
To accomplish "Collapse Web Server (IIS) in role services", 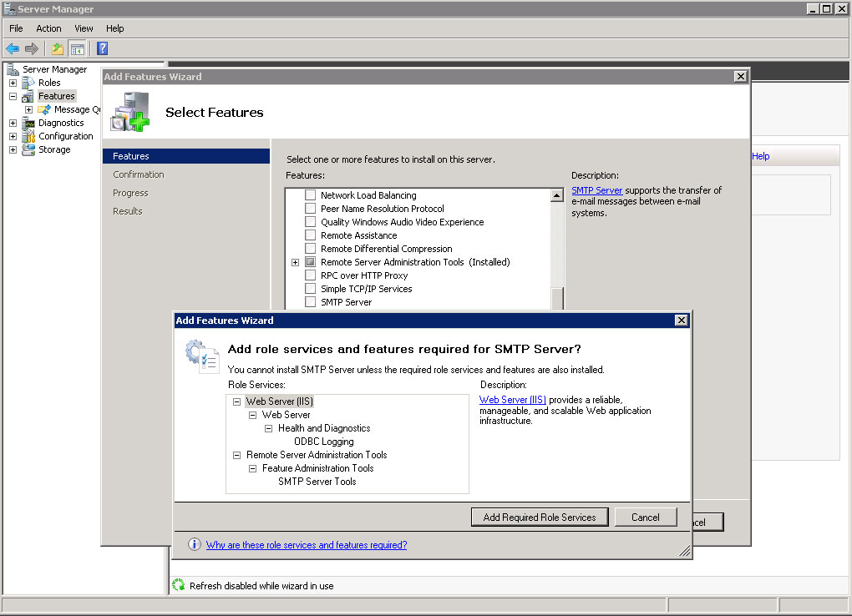I will click(x=237, y=402).
